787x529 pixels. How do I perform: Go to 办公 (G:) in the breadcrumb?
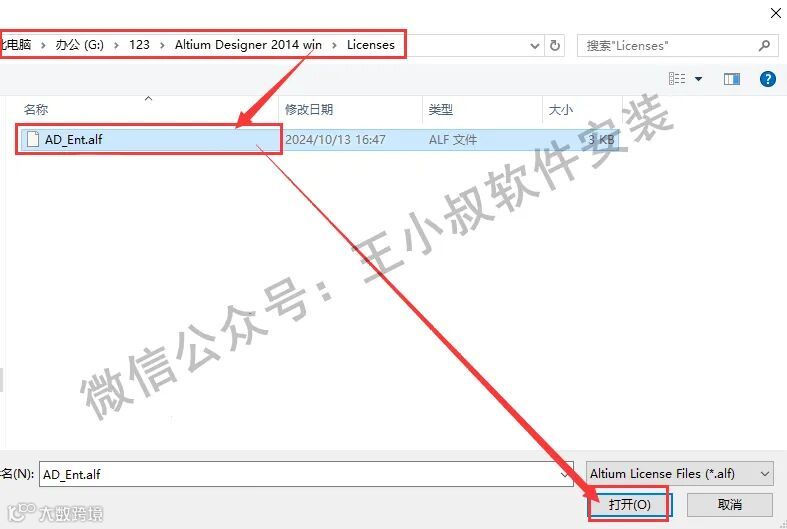(79, 45)
